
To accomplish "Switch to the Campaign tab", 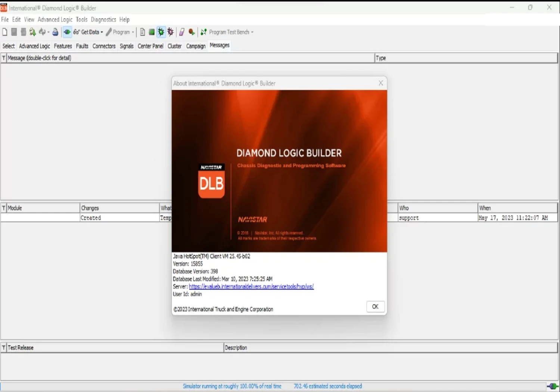I will click(x=196, y=46).
